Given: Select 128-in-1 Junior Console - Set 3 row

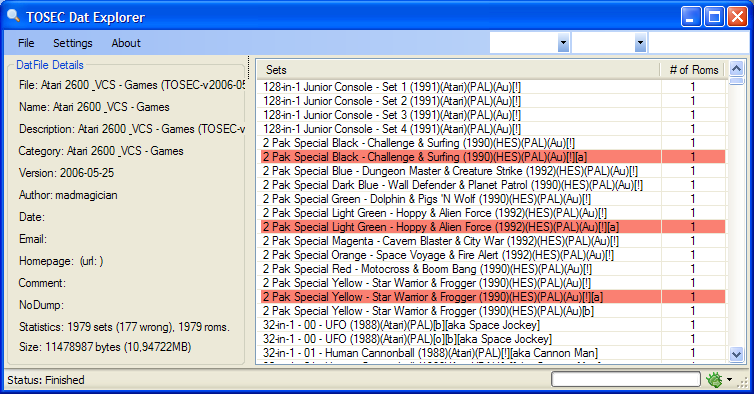Looking at the screenshot, I should (x=493, y=115).
